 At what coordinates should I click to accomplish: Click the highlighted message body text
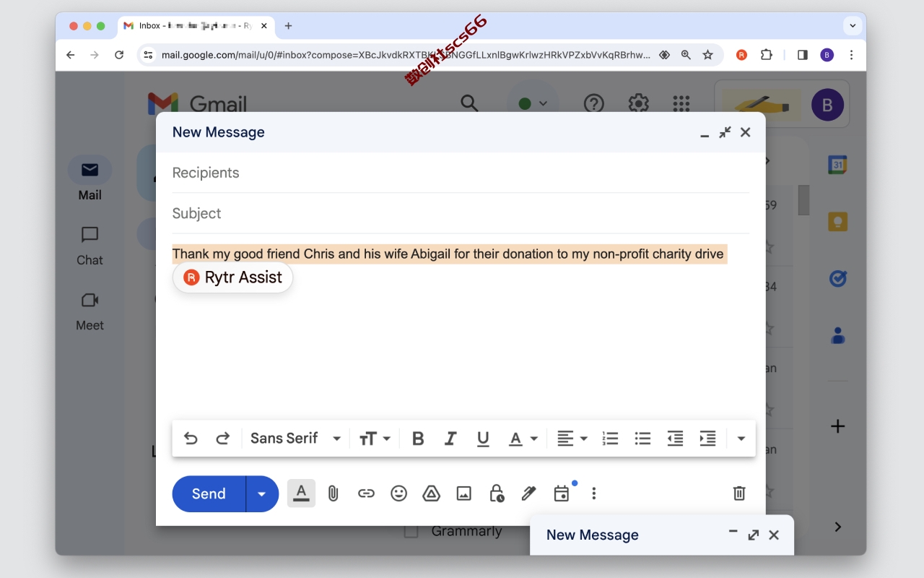click(448, 254)
